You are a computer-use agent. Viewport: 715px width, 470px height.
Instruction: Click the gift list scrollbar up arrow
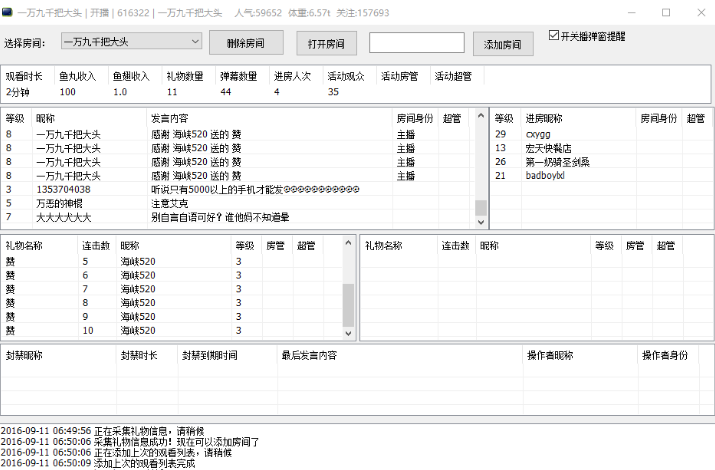[x=349, y=245]
